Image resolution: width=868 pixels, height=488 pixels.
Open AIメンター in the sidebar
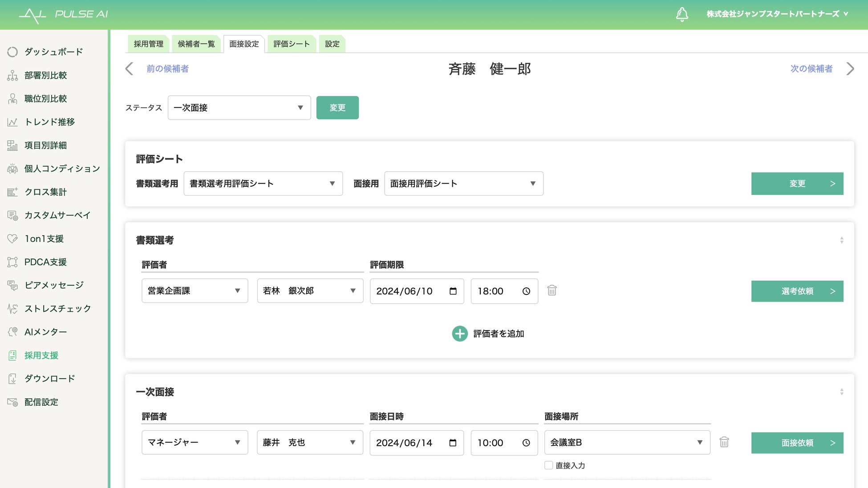(45, 332)
